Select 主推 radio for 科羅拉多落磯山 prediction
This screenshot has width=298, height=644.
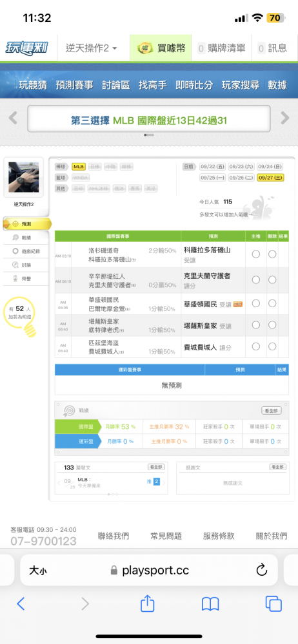255,254
